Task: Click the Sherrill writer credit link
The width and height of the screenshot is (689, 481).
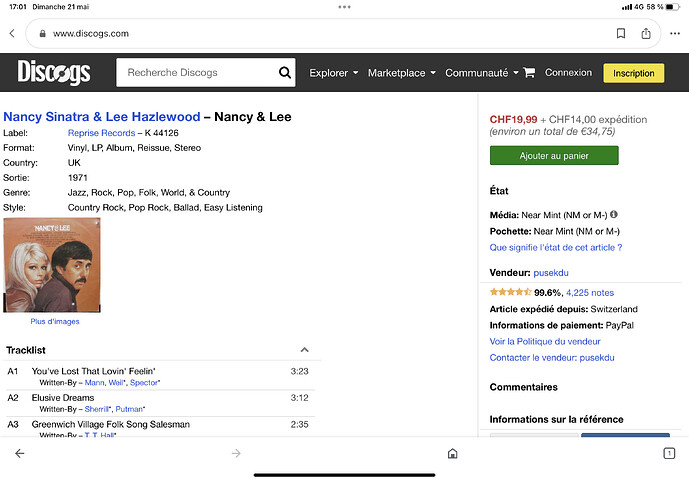Action: pos(97,409)
